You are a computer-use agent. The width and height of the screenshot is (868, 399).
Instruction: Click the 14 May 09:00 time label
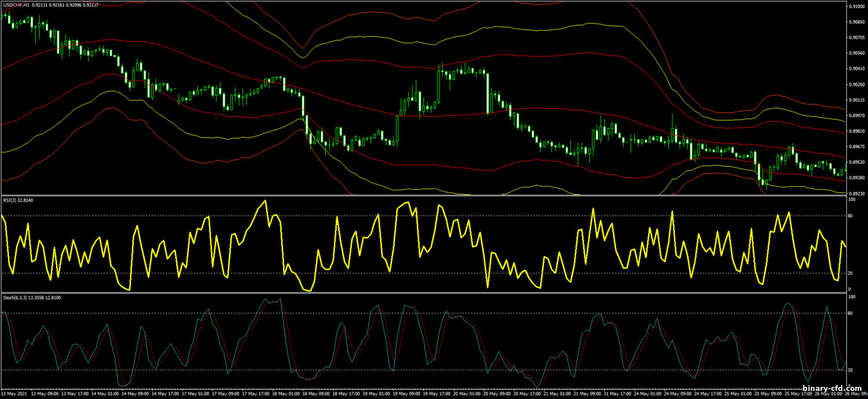click(135, 394)
